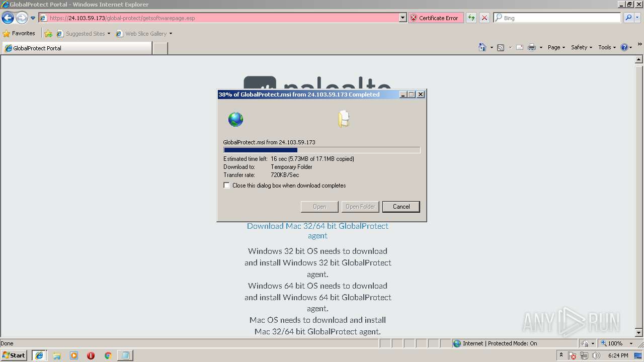Viewport: 644px width, 362px height.
Task: Open the Google Chrome taskbar icon
Action: coord(108,355)
